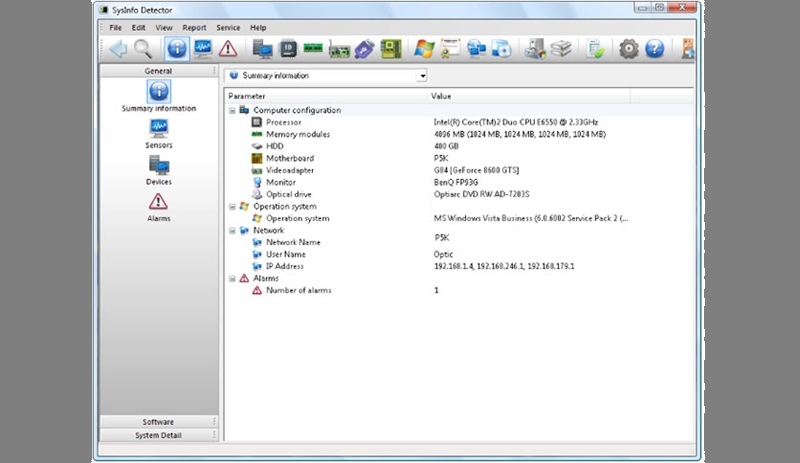
Task: Open the computers devices toolbar icon
Action: click(x=262, y=49)
